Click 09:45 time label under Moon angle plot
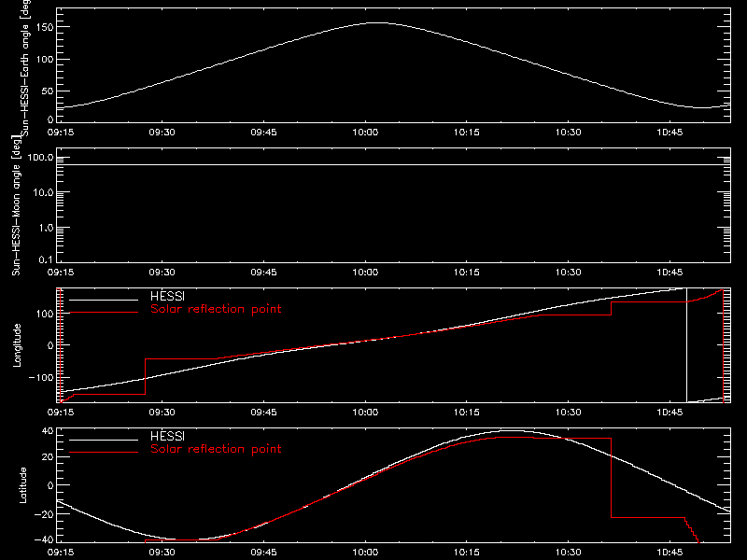 point(263,273)
